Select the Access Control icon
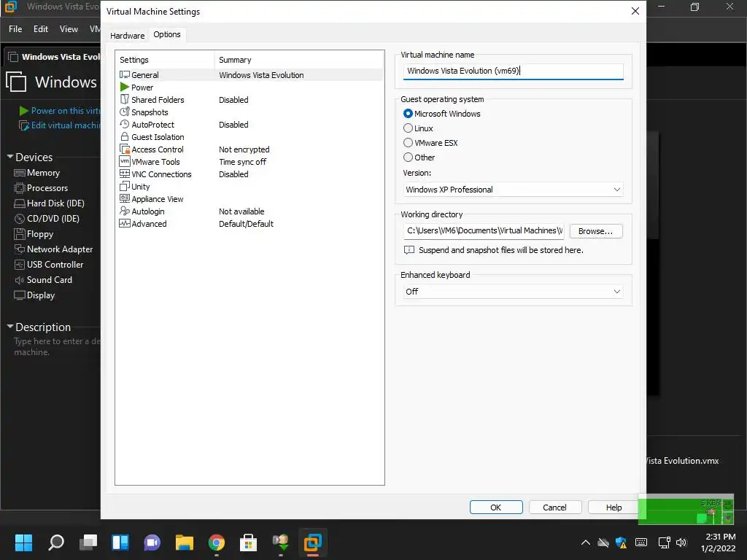This screenshot has width=747, height=560. coord(124,149)
